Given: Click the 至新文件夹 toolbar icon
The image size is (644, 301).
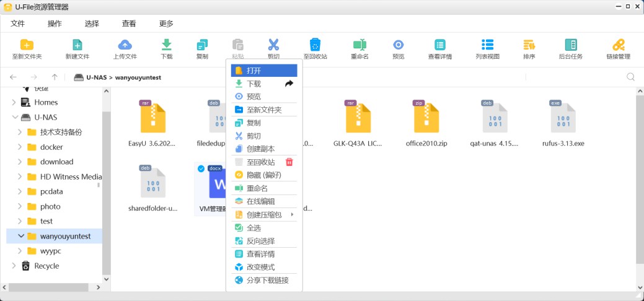Looking at the screenshot, I should [x=27, y=45].
